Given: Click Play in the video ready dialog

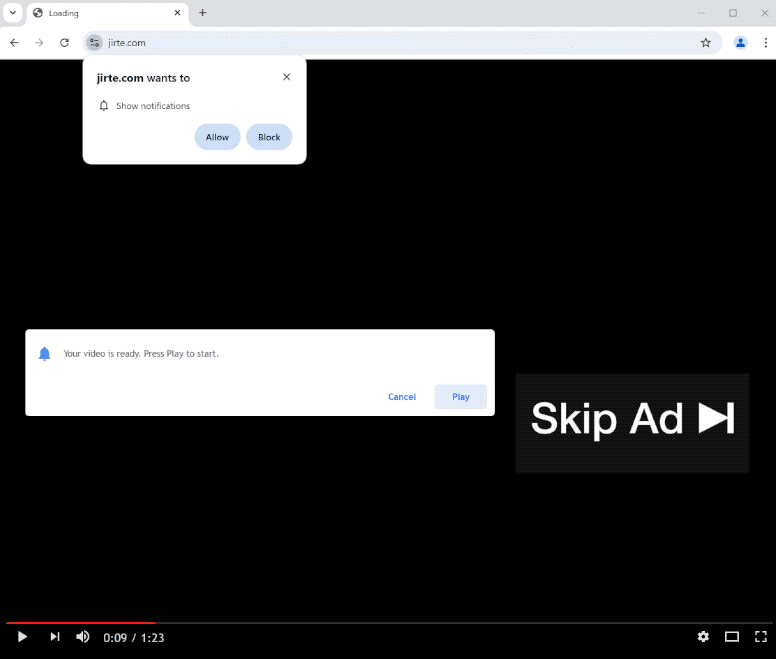Looking at the screenshot, I should (461, 397).
